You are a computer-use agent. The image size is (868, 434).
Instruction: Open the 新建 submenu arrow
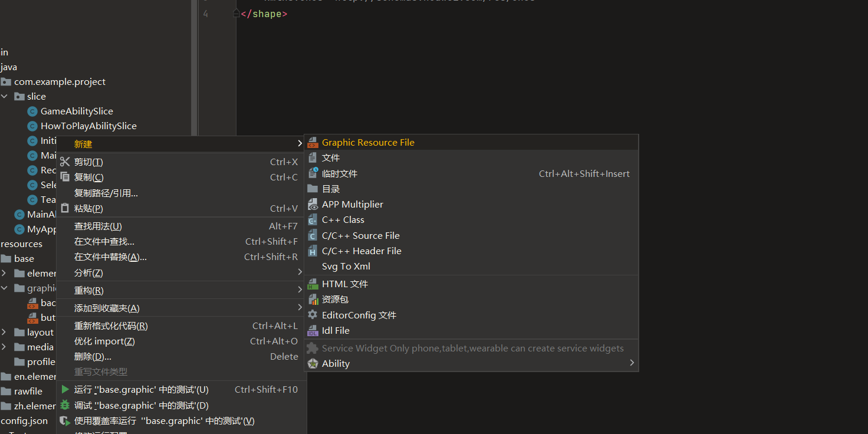[300, 144]
